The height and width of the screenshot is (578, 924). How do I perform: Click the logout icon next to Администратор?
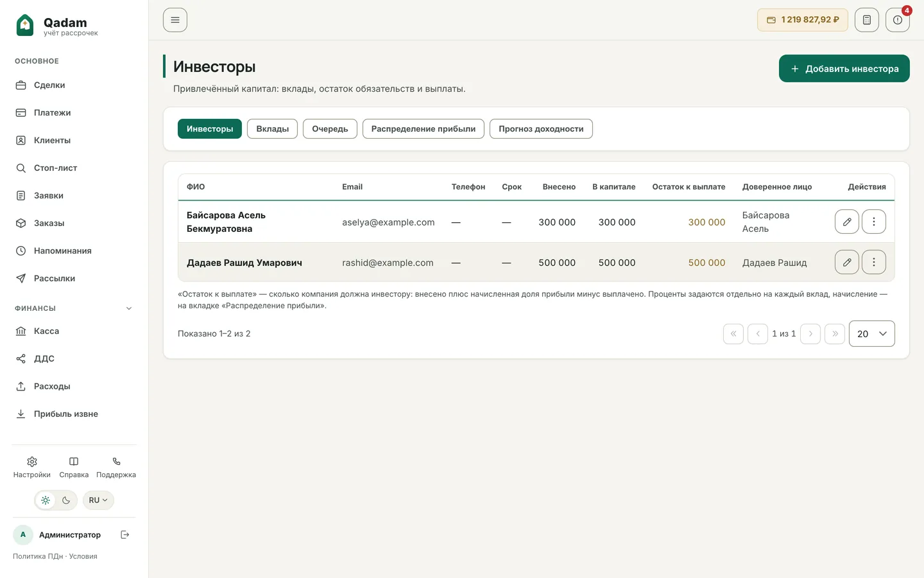point(125,534)
